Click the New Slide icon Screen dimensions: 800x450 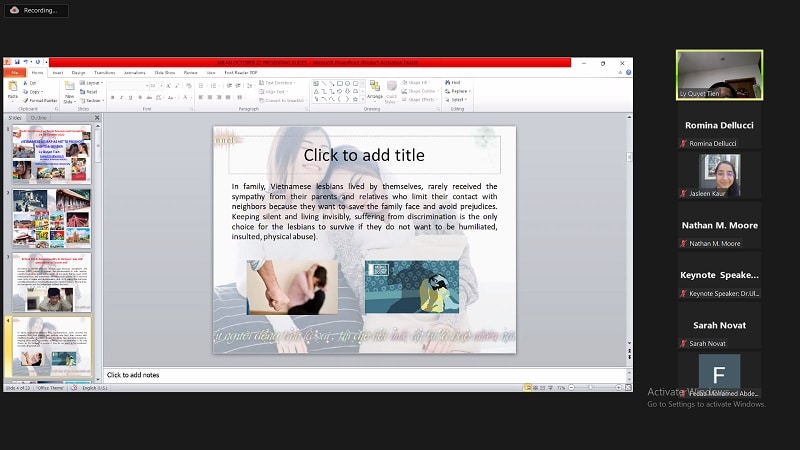(x=69, y=90)
